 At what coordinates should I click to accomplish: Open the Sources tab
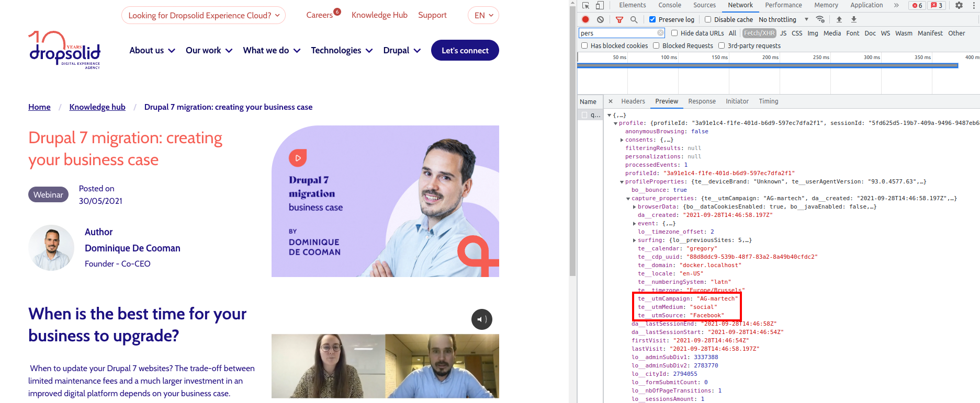tap(704, 5)
